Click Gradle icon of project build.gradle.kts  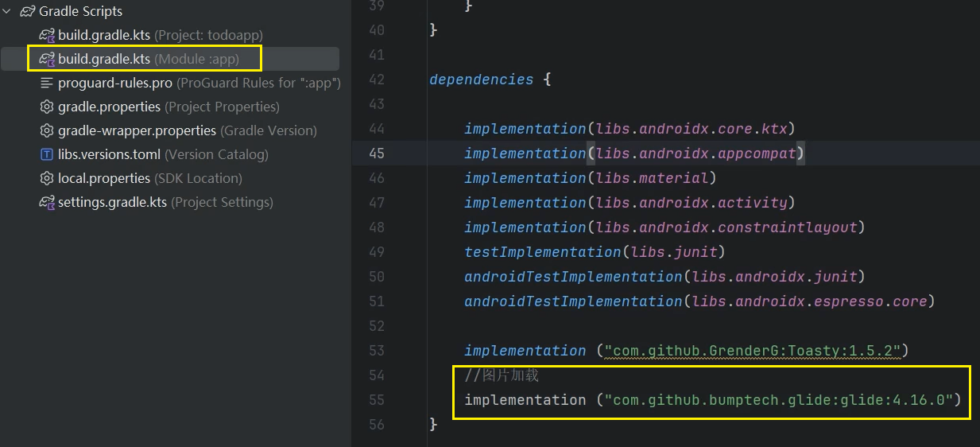tap(47, 35)
